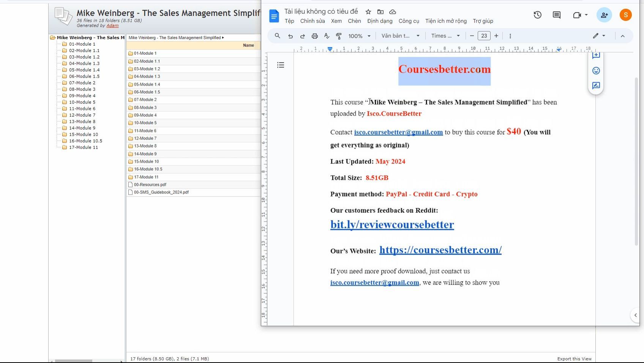This screenshot has height=363, width=644.
Task: Open the version history clock icon
Action: [x=537, y=15]
